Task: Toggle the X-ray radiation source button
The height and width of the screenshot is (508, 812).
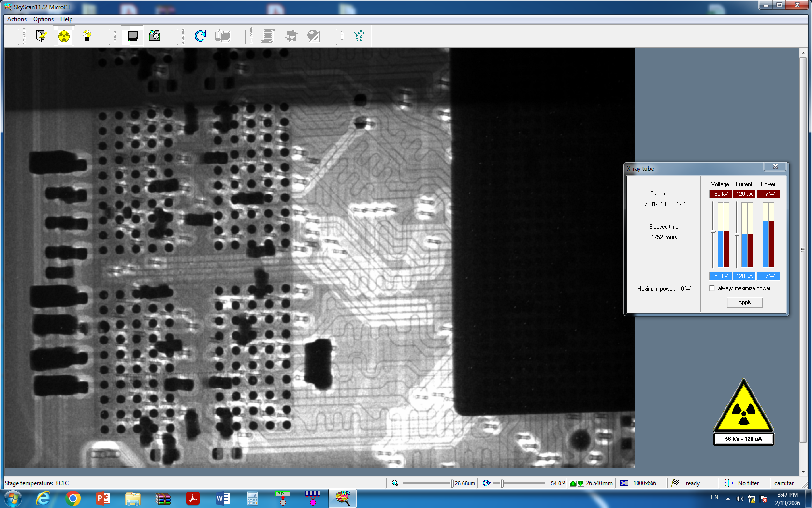Action: [64, 36]
